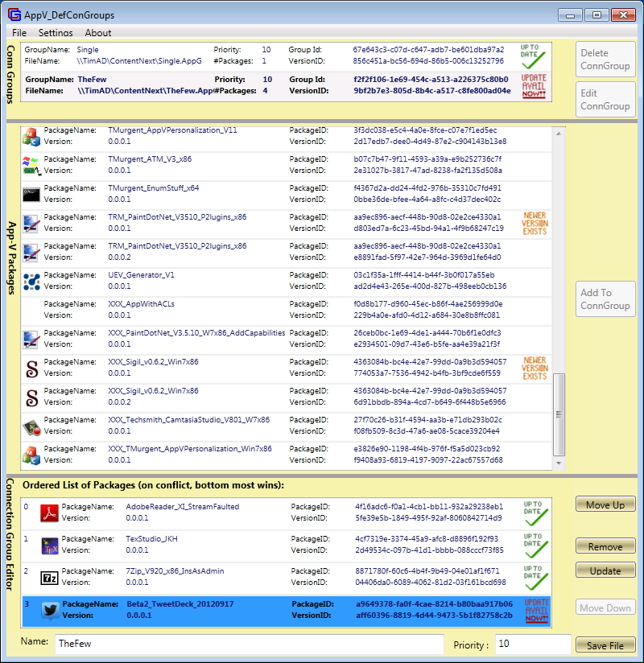Click Sigil icon for version 0.0.0.2 row
This screenshot has width=644, height=663.
[32, 398]
